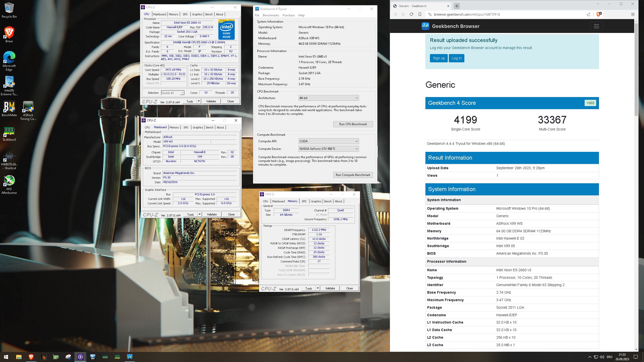The width and height of the screenshot is (644, 362).
Task: Show hidden system tray icons
Action: 590,357
